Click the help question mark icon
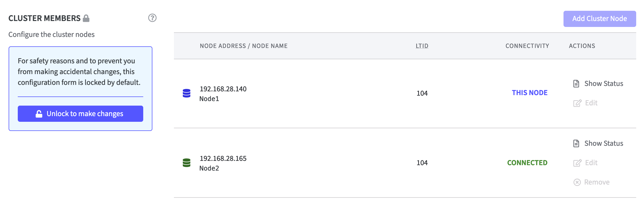644x208 pixels. click(152, 18)
